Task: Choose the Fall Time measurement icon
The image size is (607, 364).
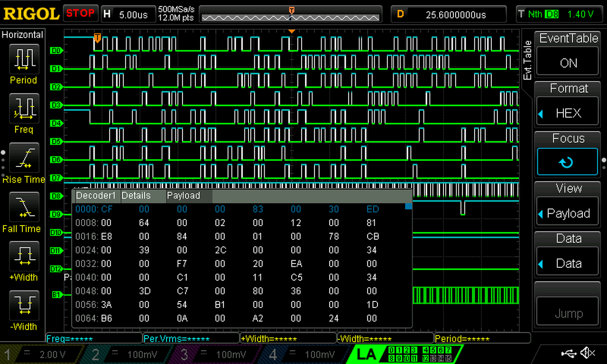Action: tap(23, 207)
